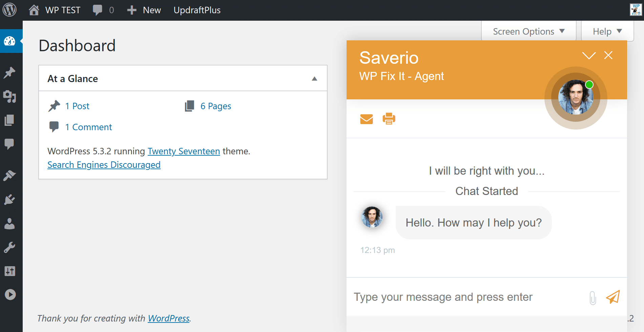Click the 'Hello. How may I help you?' message
Image resolution: width=644 pixels, height=332 pixels.
[x=474, y=223]
